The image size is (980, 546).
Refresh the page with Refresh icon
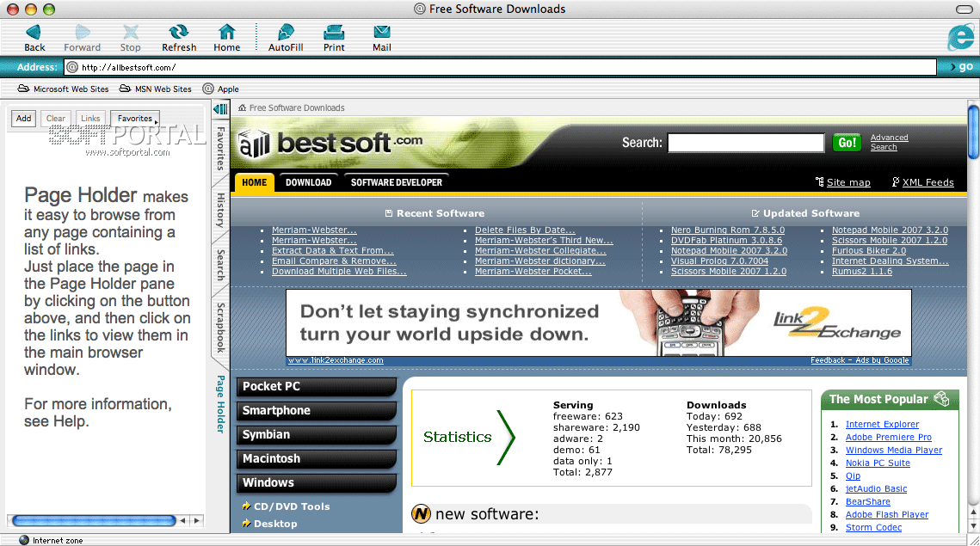pos(179,32)
